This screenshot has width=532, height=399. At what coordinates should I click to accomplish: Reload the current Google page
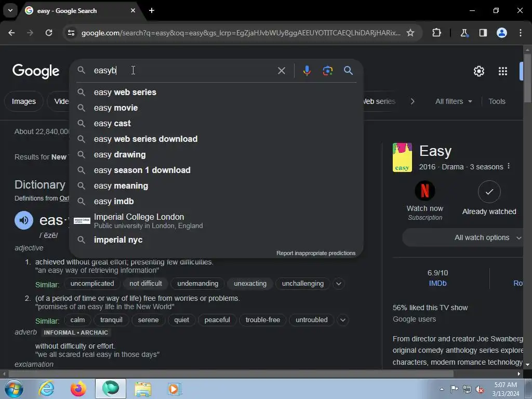pyautogui.click(x=49, y=33)
